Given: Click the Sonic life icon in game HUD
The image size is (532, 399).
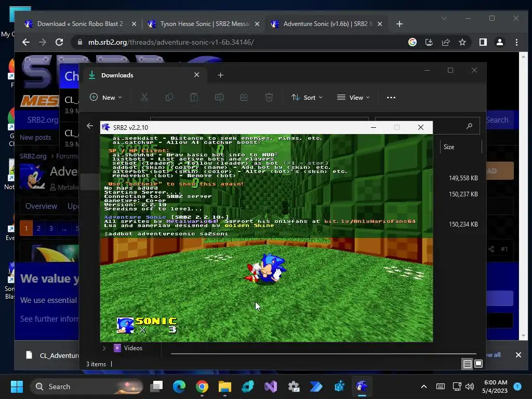Looking at the screenshot, I should coord(125,325).
